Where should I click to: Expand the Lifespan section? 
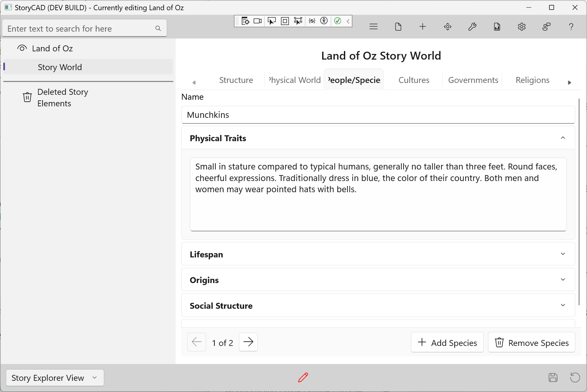pos(563,254)
